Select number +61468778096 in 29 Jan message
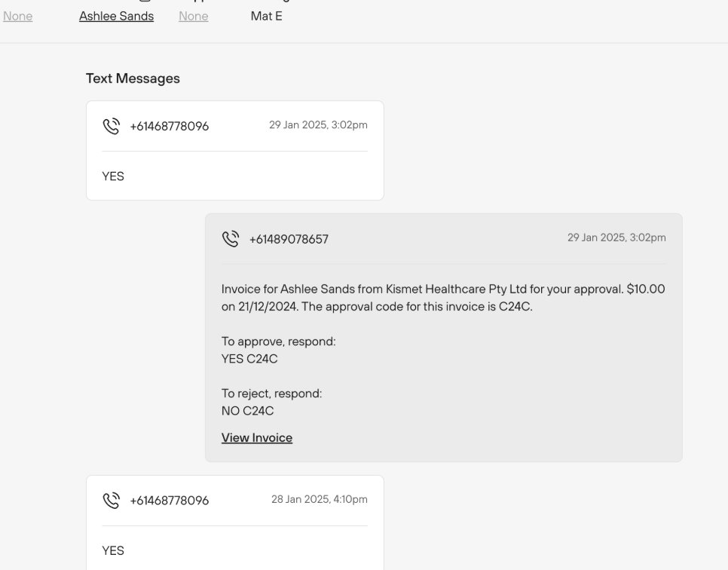 [170, 127]
